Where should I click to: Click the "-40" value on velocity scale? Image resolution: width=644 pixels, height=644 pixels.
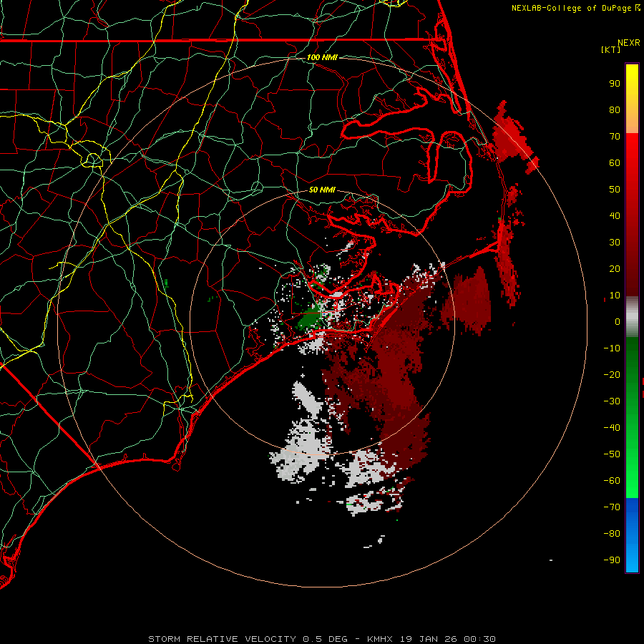click(x=612, y=428)
